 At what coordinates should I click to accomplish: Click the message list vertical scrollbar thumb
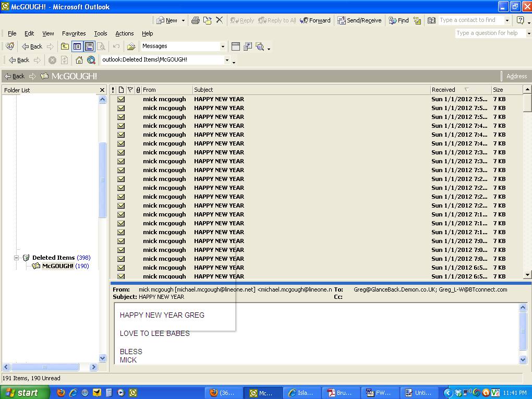coord(527,102)
